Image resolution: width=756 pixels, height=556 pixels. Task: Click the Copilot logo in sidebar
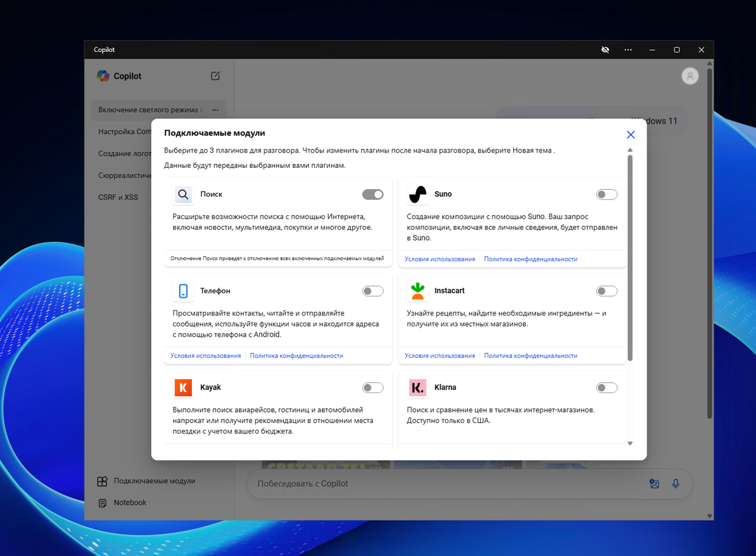click(x=103, y=76)
